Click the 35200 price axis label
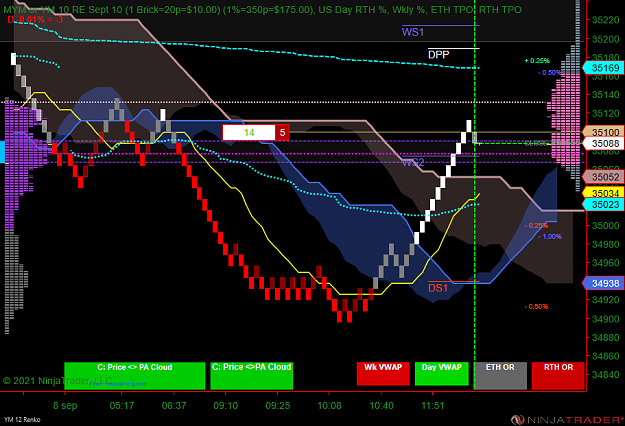625x426 pixels. (606, 39)
